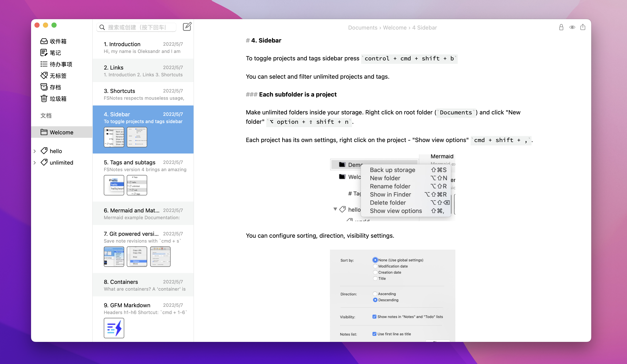Screen dimensions: 627x364
Task: Click GFM Markdown note thumbnail image
Action: click(x=114, y=328)
